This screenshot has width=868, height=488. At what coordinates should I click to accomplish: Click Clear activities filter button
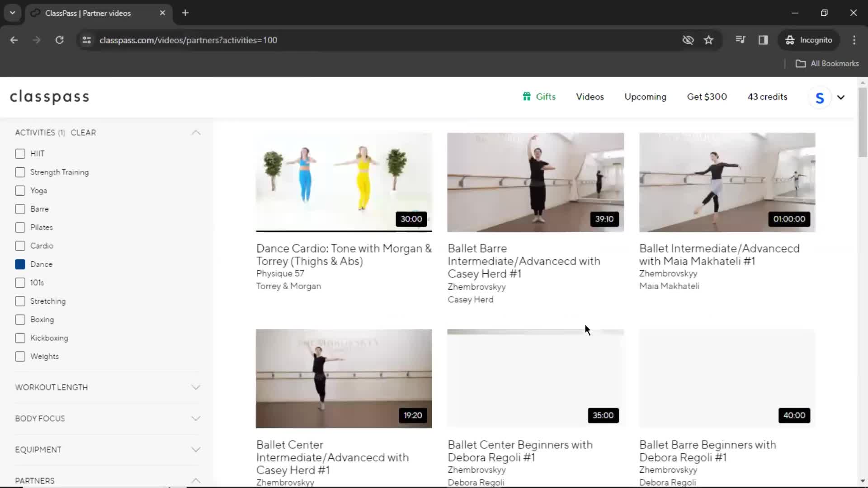[x=83, y=132]
